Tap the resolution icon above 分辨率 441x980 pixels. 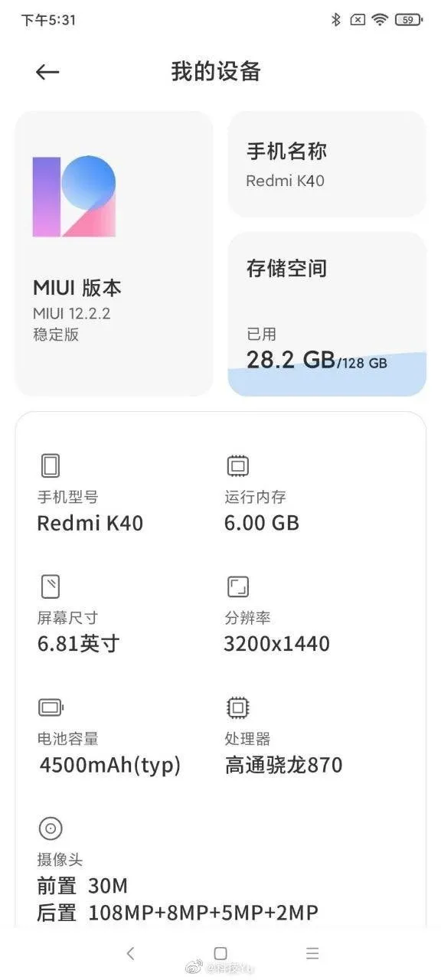point(237,586)
